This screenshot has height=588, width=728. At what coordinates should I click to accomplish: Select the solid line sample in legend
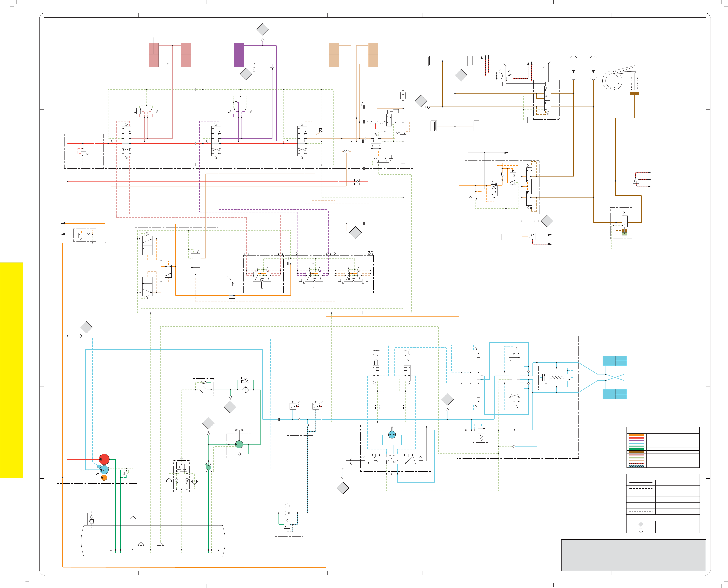pos(641,483)
